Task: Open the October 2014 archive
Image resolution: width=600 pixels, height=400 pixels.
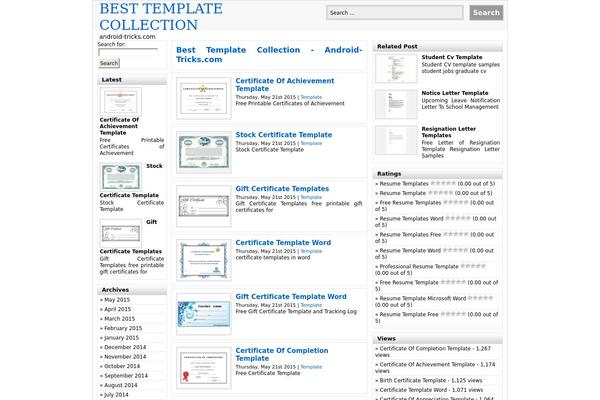Action: point(122,366)
